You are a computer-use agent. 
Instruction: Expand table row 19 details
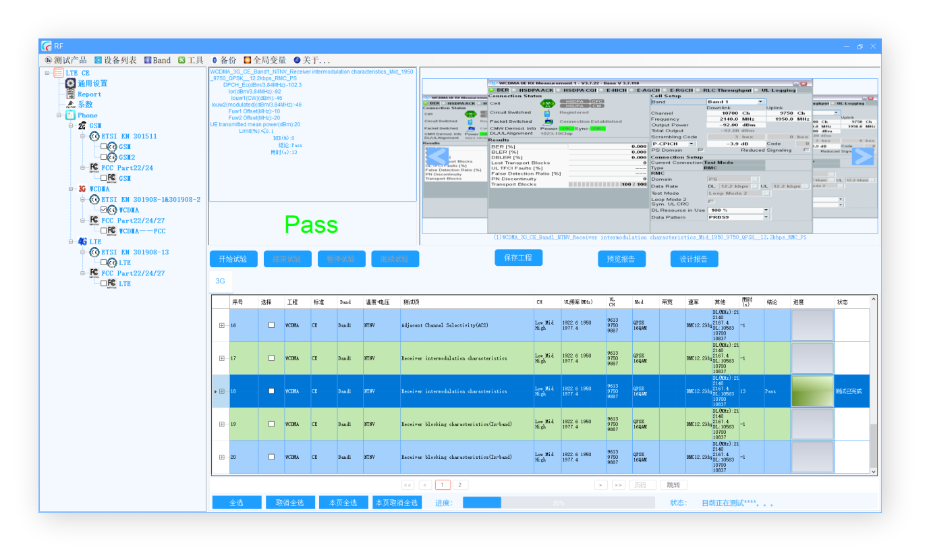pyautogui.click(x=222, y=424)
